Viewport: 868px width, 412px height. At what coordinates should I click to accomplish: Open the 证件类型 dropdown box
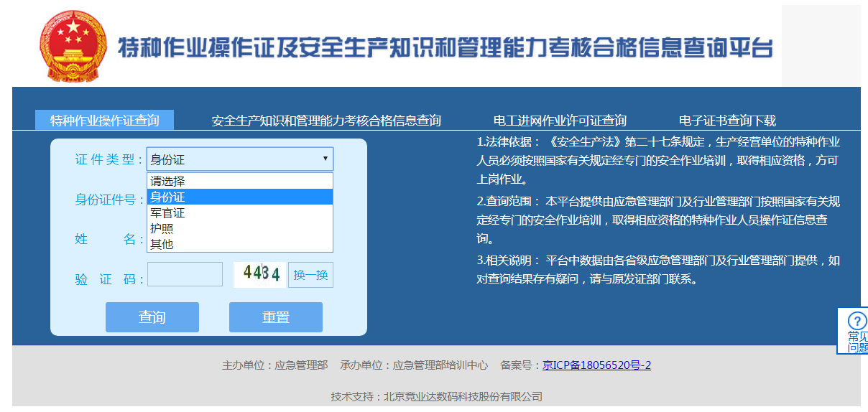tap(240, 159)
